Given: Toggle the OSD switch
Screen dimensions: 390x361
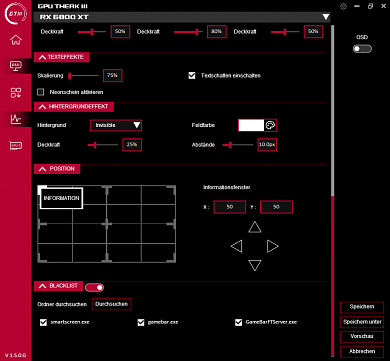Looking at the screenshot, I should 362,49.
